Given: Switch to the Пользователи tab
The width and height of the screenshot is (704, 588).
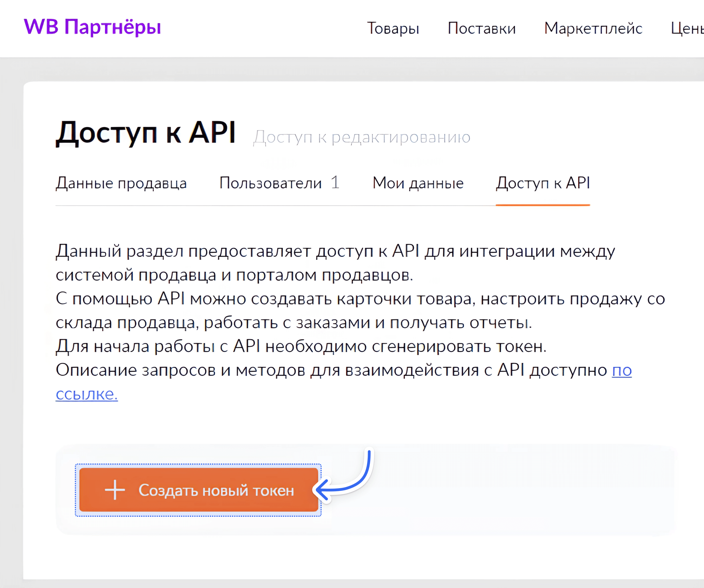Looking at the screenshot, I should point(271,183).
